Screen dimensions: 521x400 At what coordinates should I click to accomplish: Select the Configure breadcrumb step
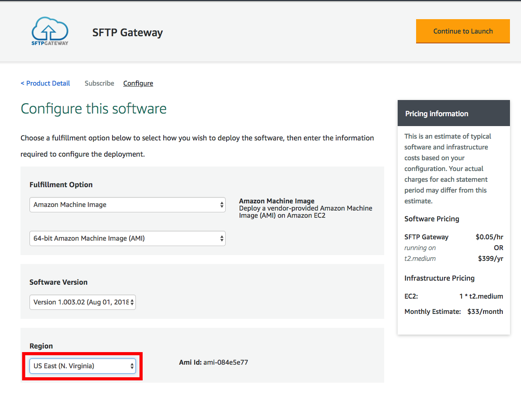click(x=138, y=83)
